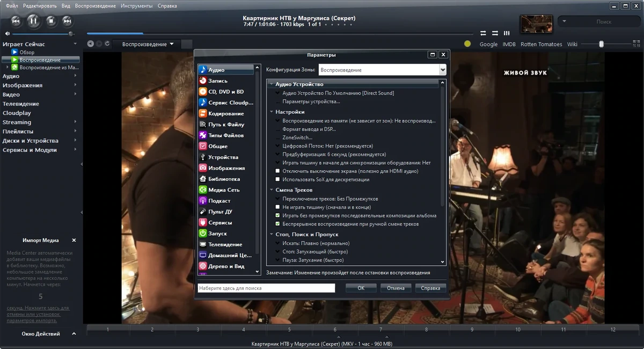Stop playback with the stop button
This screenshot has height=349, width=644.
click(x=51, y=21)
